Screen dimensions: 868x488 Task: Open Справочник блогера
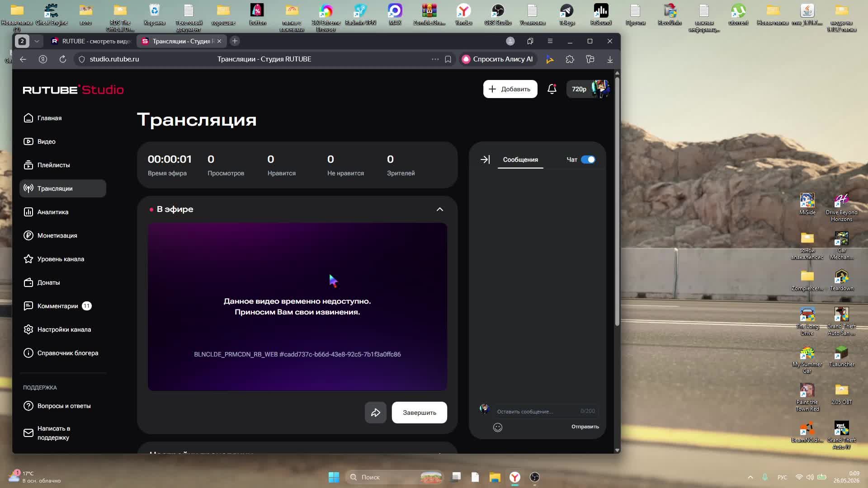pyautogui.click(x=61, y=353)
